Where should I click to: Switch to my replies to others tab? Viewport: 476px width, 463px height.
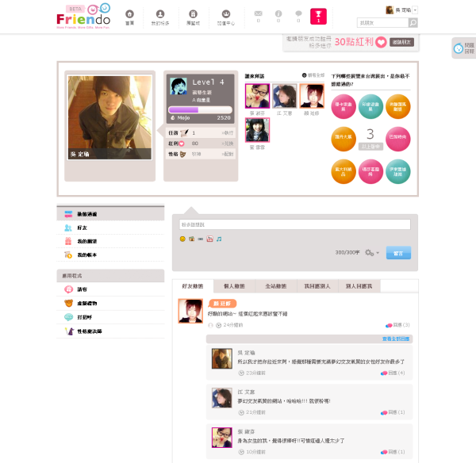pos(317,286)
